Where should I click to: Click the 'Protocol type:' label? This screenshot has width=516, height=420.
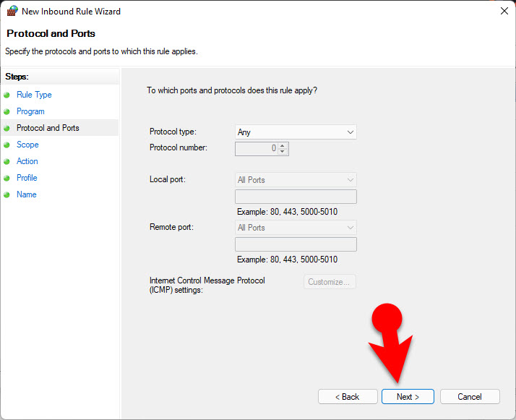(173, 132)
